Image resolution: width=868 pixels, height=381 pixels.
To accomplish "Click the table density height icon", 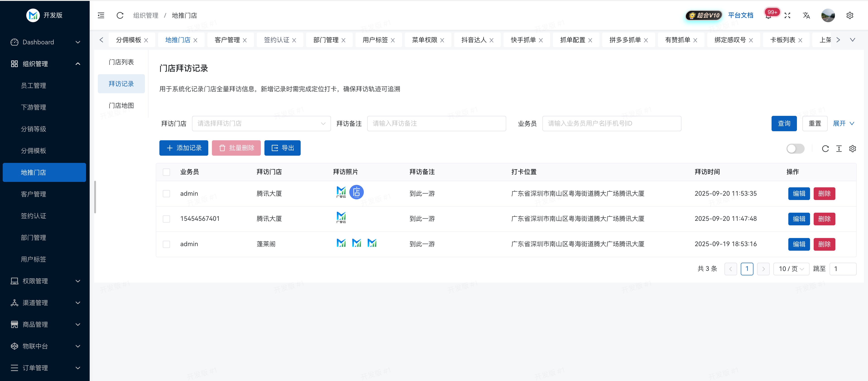I will 839,149.
